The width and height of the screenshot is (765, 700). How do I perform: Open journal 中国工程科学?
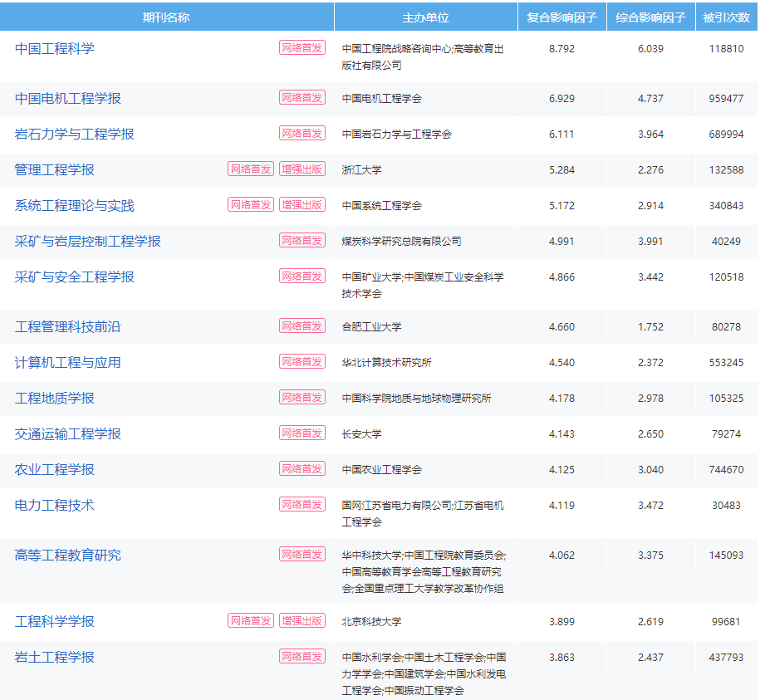click(x=55, y=49)
